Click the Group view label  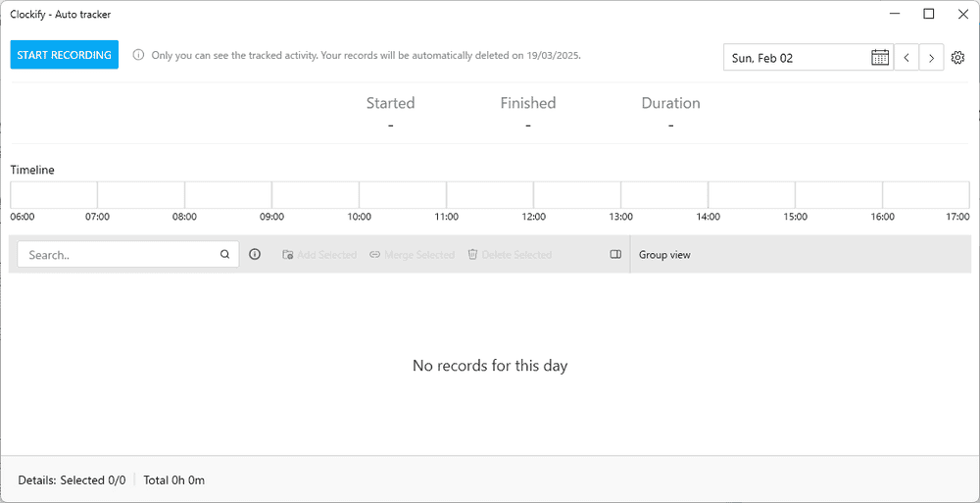(664, 255)
